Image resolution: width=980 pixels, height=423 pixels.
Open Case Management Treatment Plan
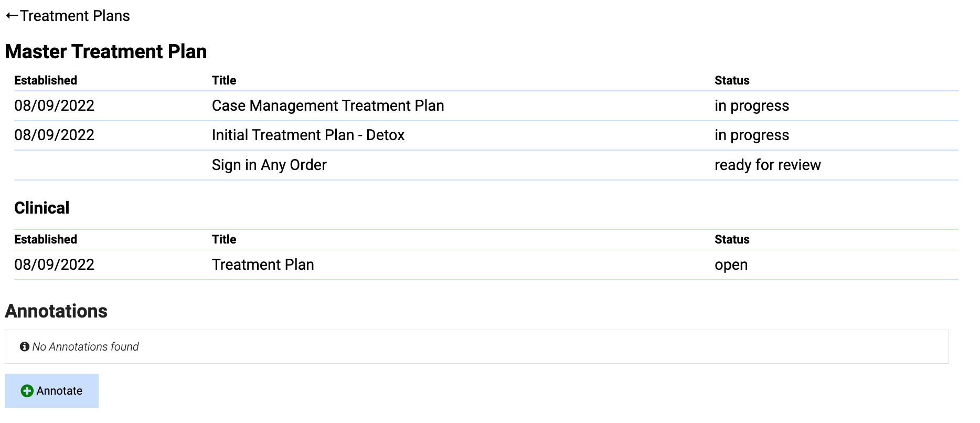click(x=328, y=105)
